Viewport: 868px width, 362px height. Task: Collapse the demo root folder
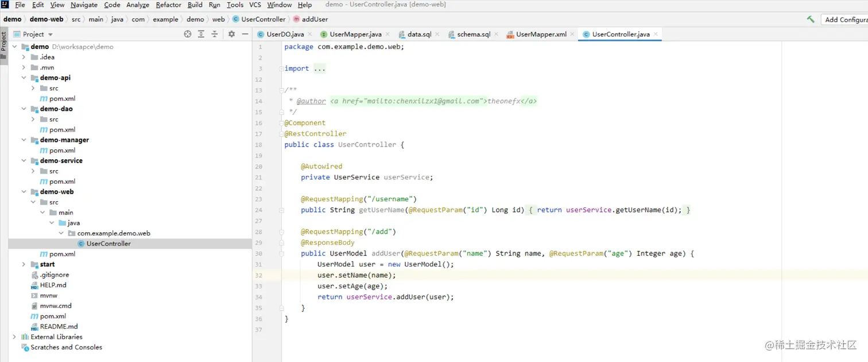coord(14,47)
